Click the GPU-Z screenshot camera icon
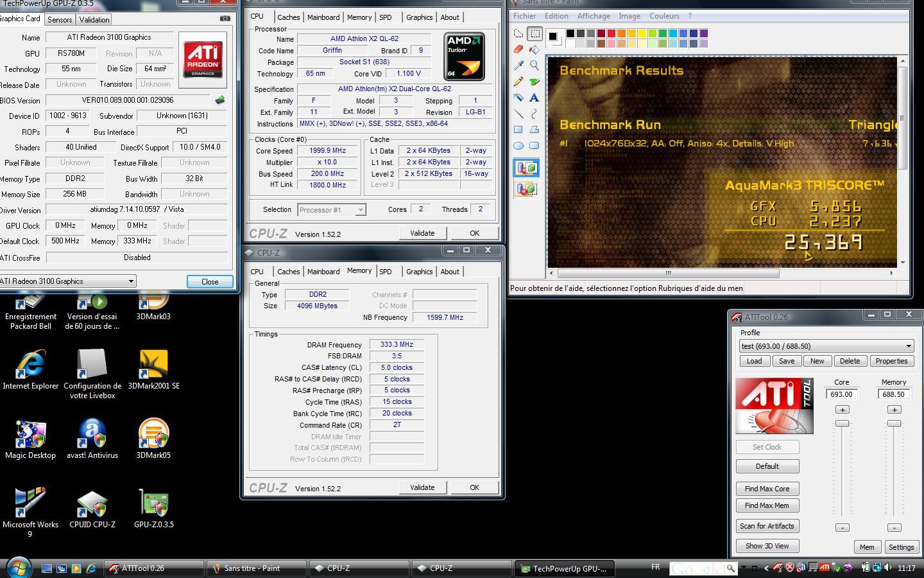This screenshot has height=578, width=924. click(x=225, y=19)
